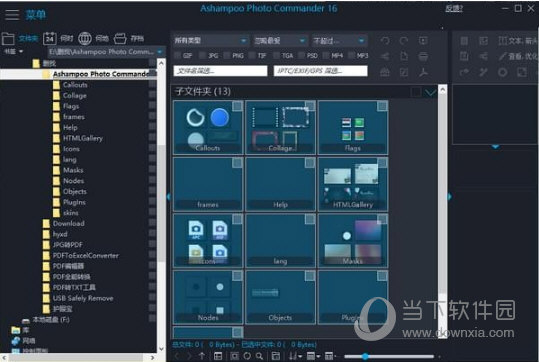Viewport: 539px width, 362px height.
Task: Click the refresh circle icon
Action: [247, 356]
